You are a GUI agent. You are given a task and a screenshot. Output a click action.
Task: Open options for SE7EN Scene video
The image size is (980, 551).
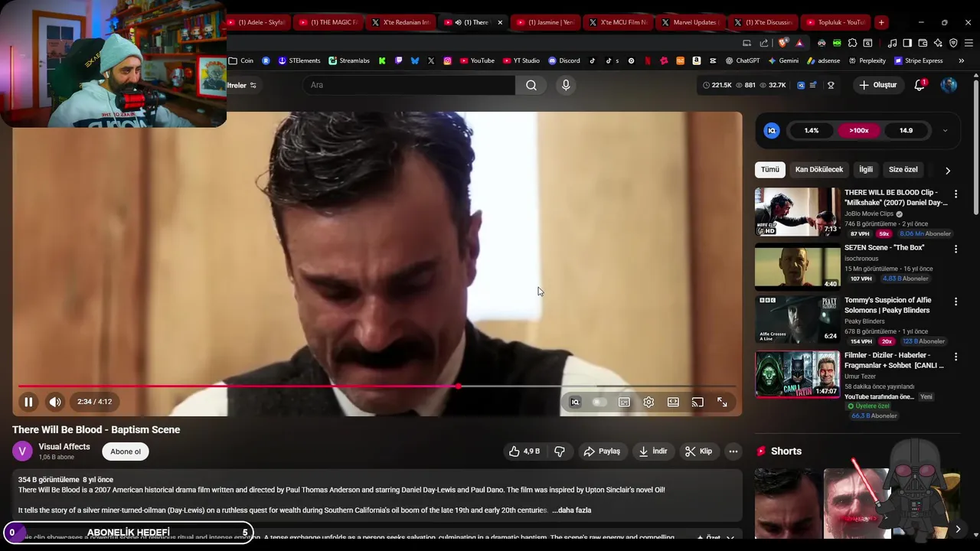click(955, 249)
